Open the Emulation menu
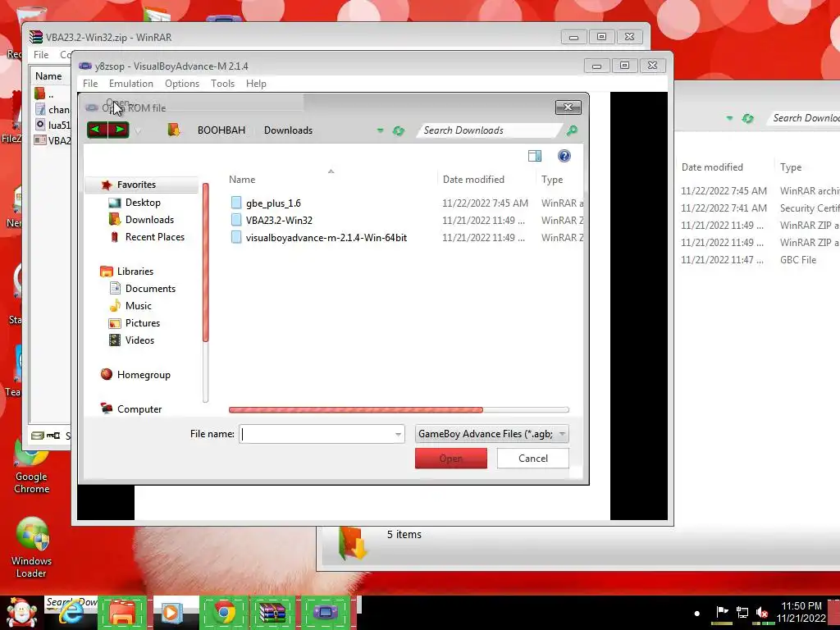The height and width of the screenshot is (630, 840). [x=130, y=84]
